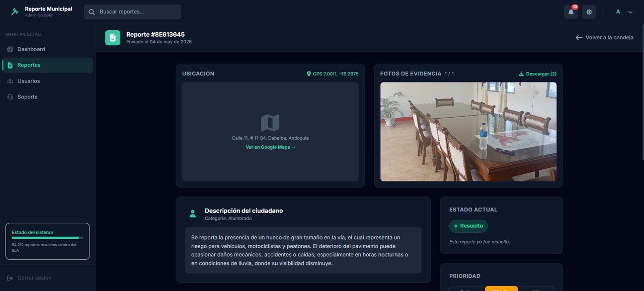The image size is (644, 291).
Task: Focus the Buscar reportes search field
Action: pyautogui.click(x=133, y=12)
